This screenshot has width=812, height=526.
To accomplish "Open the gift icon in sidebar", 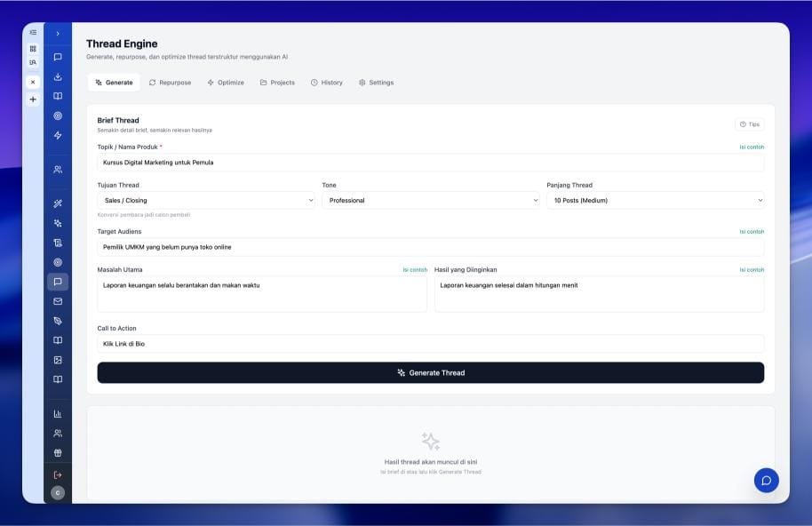I will coord(58,453).
